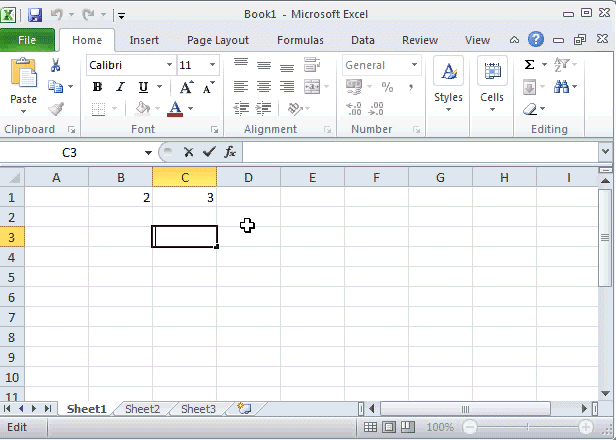This screenshot has width=616, height=440.
Task: Click the Cut scissors icon
Action: 56,65
